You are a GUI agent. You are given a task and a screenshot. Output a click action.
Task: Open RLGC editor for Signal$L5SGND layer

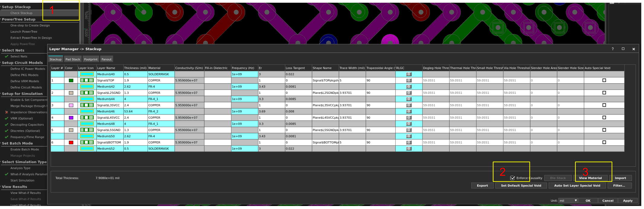click(x=409, y=130)
